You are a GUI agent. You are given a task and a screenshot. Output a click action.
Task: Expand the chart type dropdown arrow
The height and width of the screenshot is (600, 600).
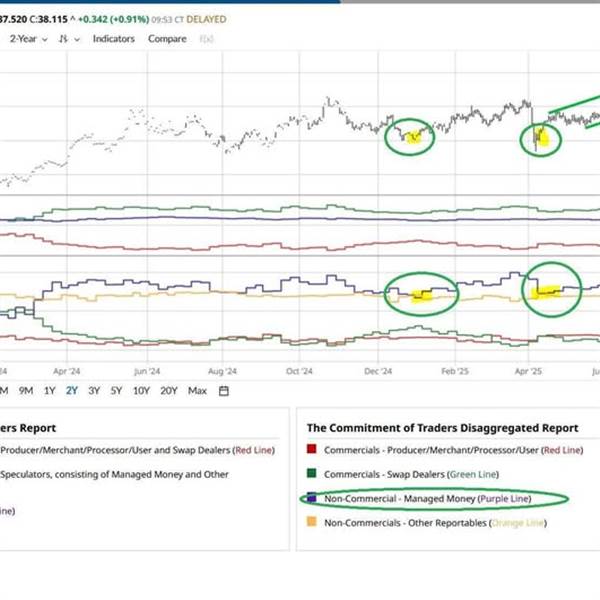(77, 39)
